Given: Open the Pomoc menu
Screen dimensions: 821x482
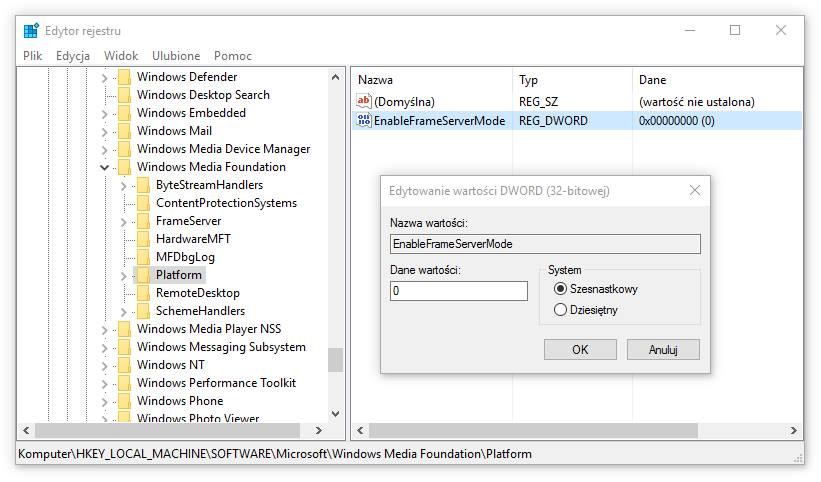Looking at the screenshot, I should [x=233, y=55].
